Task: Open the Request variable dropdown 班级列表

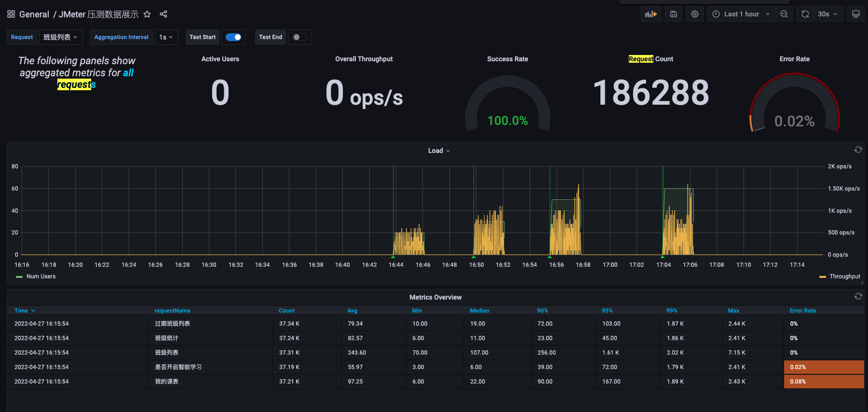Action: tap(60, 37)
